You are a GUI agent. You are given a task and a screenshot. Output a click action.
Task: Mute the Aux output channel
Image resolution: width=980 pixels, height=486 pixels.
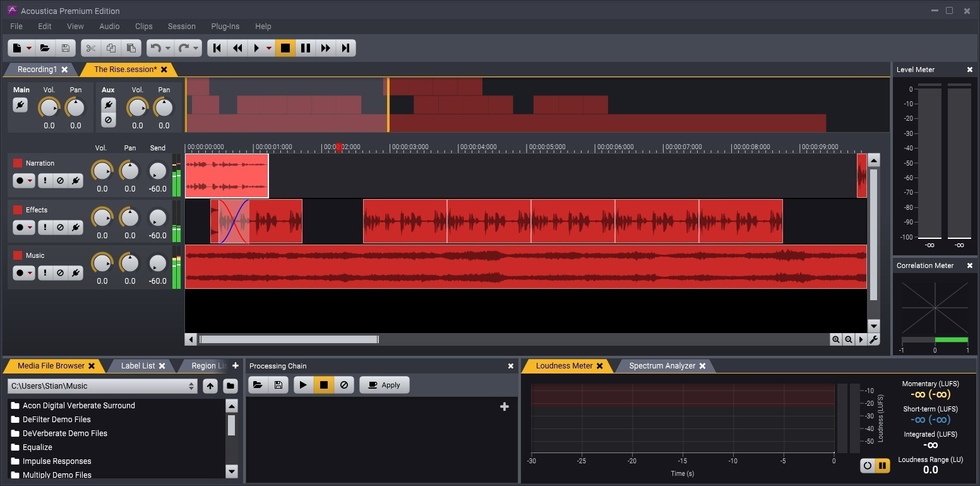pyautogui.click(x=108, y=119)
